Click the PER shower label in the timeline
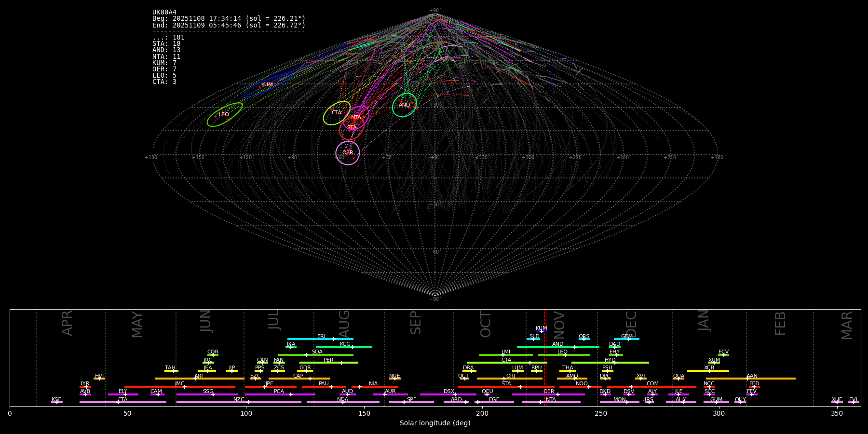Screen dimensions: 868x434 tap(328, 360)
